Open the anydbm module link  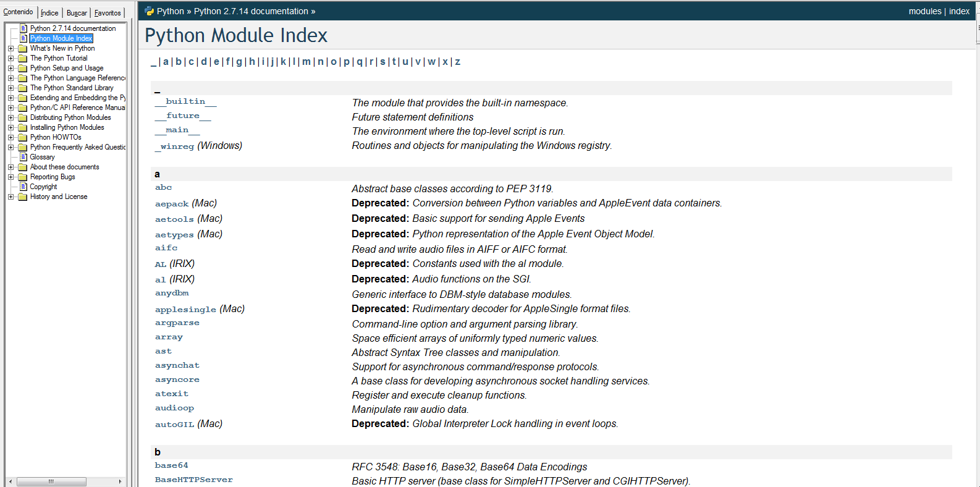(172, 293)
